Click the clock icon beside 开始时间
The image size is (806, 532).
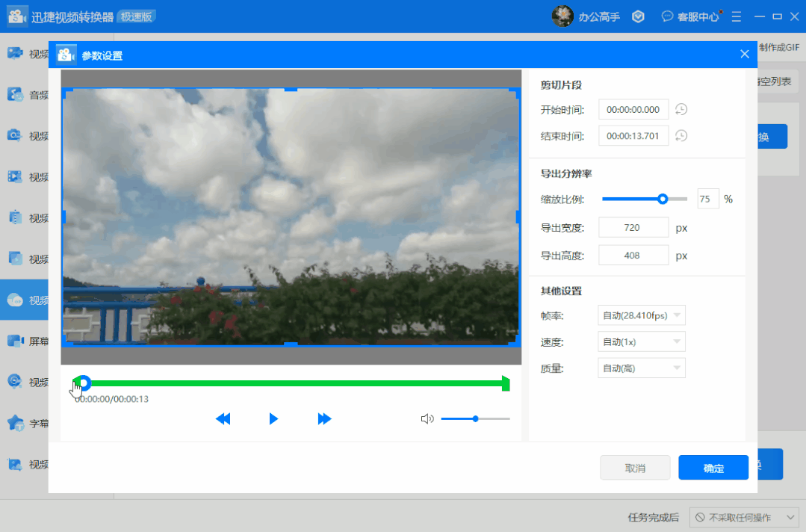[x=681, y=110]
